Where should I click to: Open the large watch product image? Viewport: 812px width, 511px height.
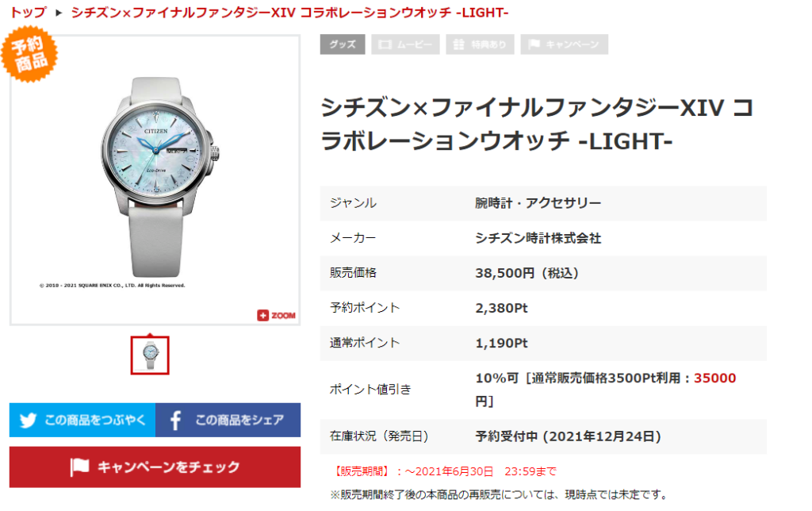point(155,180)
